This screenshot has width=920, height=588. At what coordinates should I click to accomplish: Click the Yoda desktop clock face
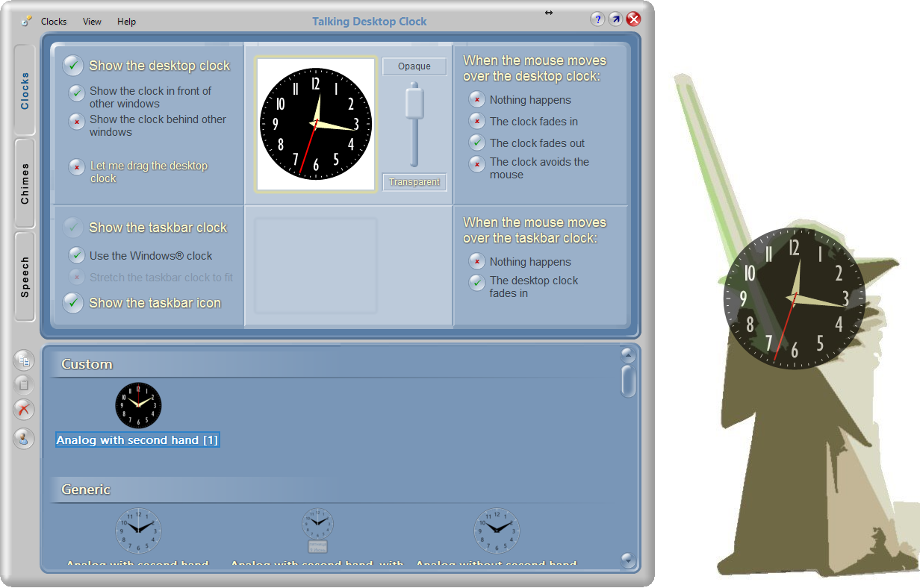795,298
